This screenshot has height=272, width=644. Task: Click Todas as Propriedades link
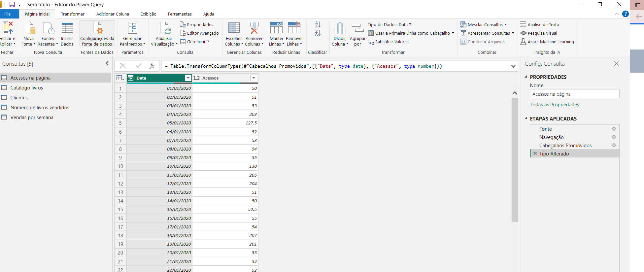coord(555,105)
